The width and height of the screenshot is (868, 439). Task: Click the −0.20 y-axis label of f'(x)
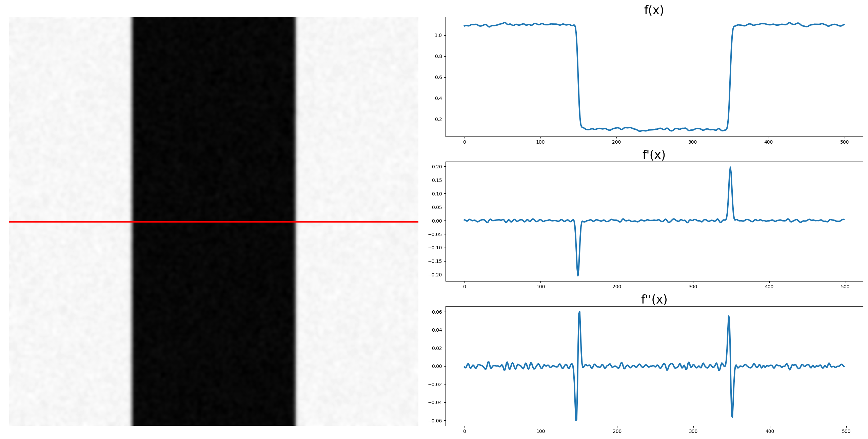(x=435, y=275)
